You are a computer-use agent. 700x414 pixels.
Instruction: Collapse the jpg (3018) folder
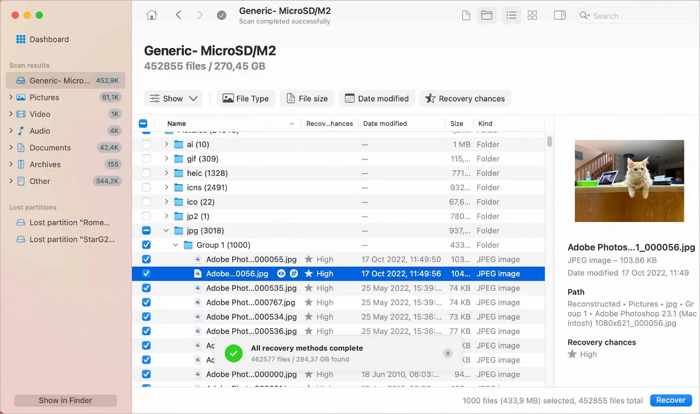[166, 230]
